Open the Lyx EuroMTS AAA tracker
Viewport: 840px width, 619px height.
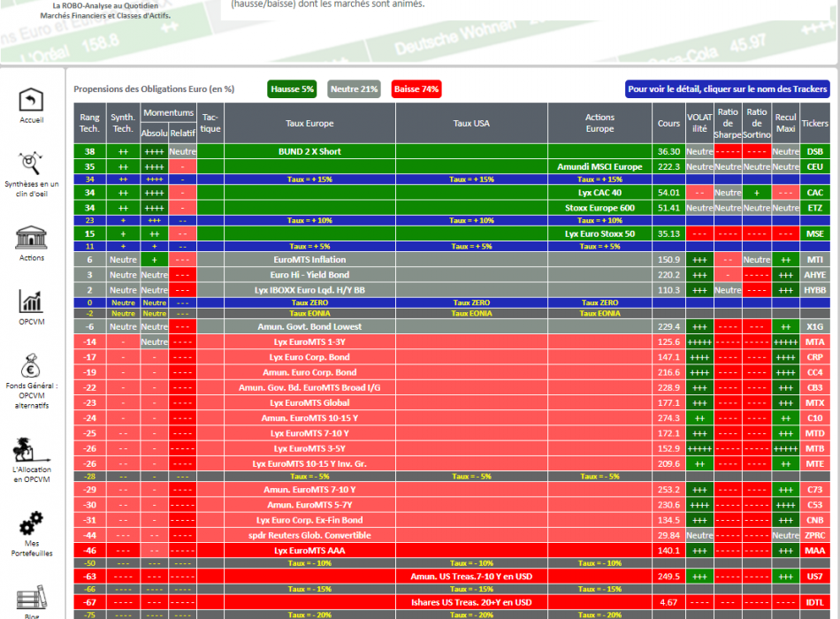click(x=309, y=550)
